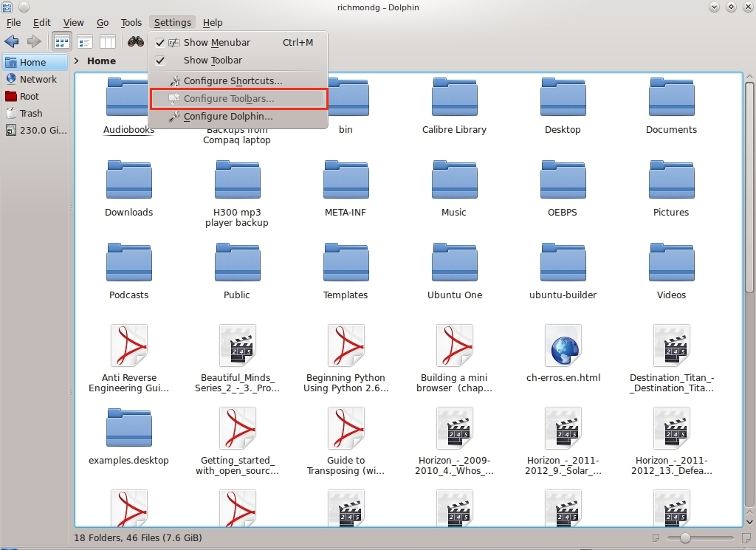Click the zoom slider in the status bar
756x550 pixels.
click(x=686, y=538)
